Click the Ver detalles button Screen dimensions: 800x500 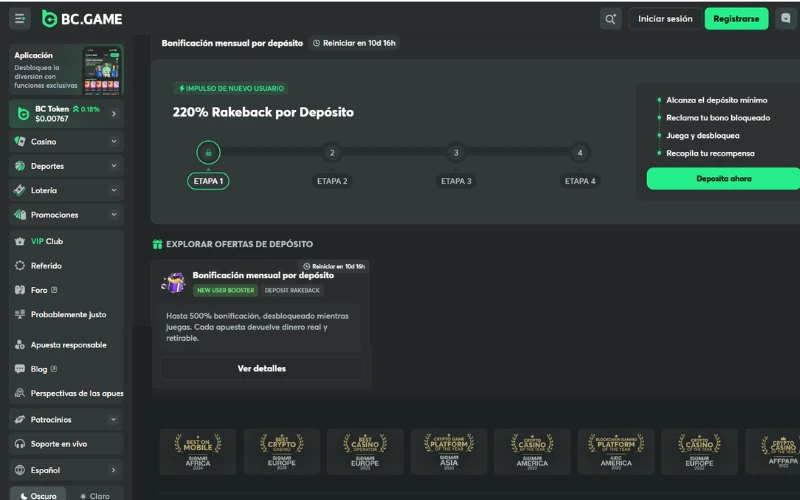262,368
